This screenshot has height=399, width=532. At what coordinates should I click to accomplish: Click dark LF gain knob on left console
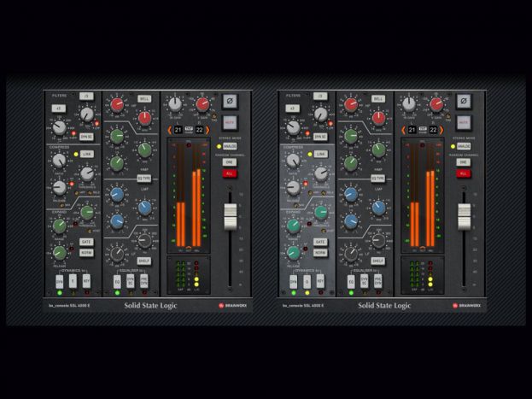[x=117, y=254]
